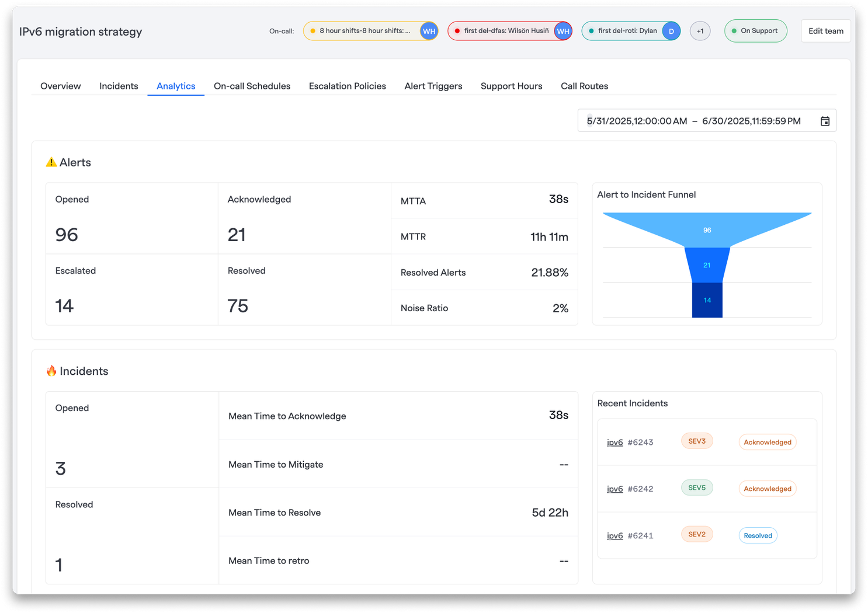Open the Escalation Policies tab
Viewport: 868px width, 613px height.
[x=348, y=86]
